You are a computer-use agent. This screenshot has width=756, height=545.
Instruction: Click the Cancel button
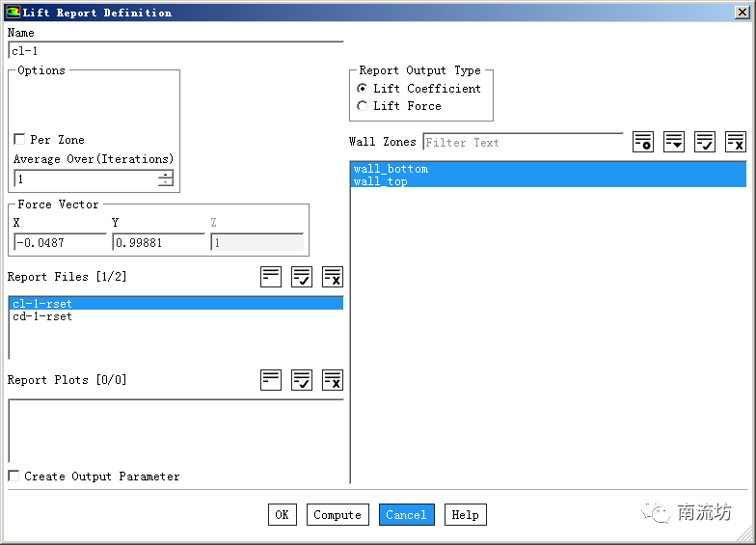[407, 515]
